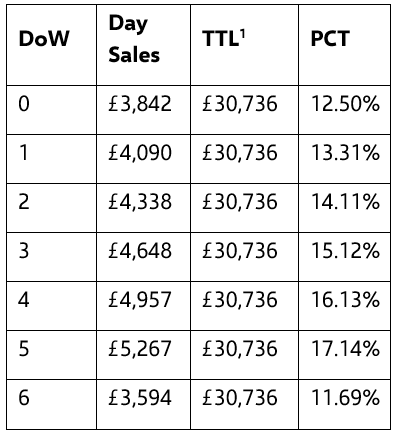The image size is (394, 433).
Task: Select the £4,338 day sales cell
Action: coord(143,208)
